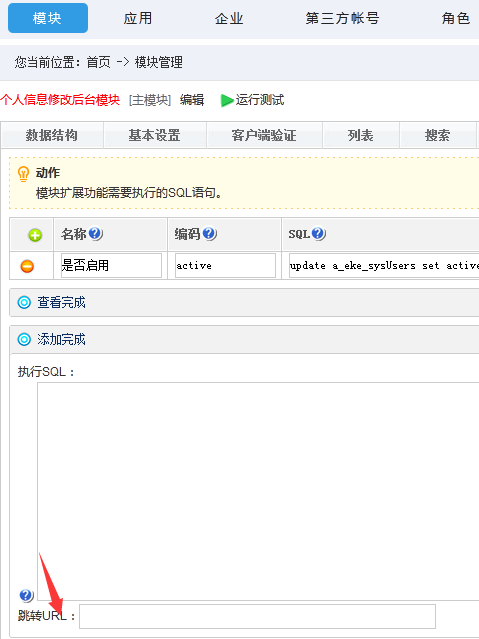Edit the 编码 field containing active
The width and height of the screenshot is (479, 639).
coord(225,266)
